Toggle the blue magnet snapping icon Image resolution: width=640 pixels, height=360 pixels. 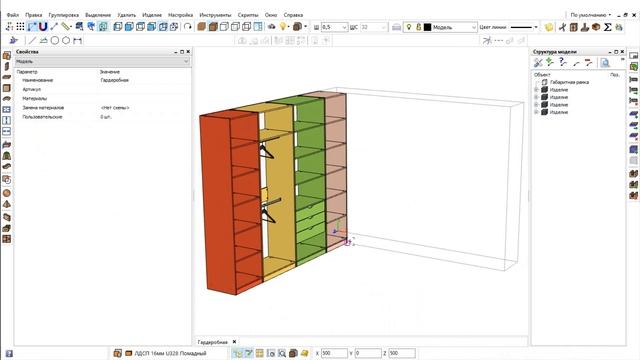[43, 27]
